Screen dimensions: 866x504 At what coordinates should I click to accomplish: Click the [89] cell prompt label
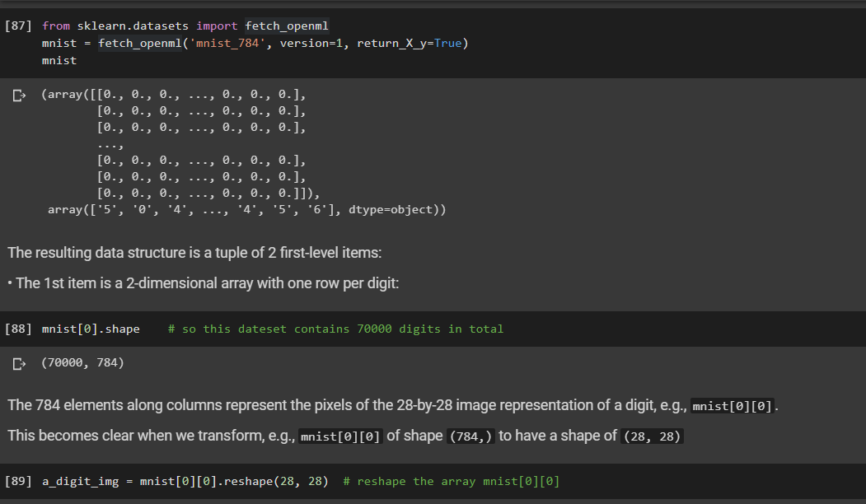(17, 480)
